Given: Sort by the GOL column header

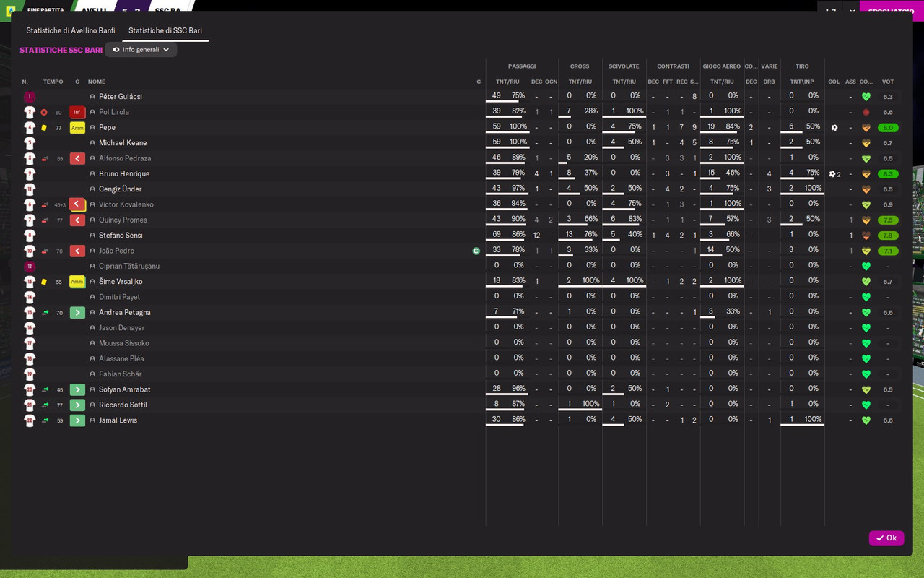Looking at the screenshot, I should [834, 82].
